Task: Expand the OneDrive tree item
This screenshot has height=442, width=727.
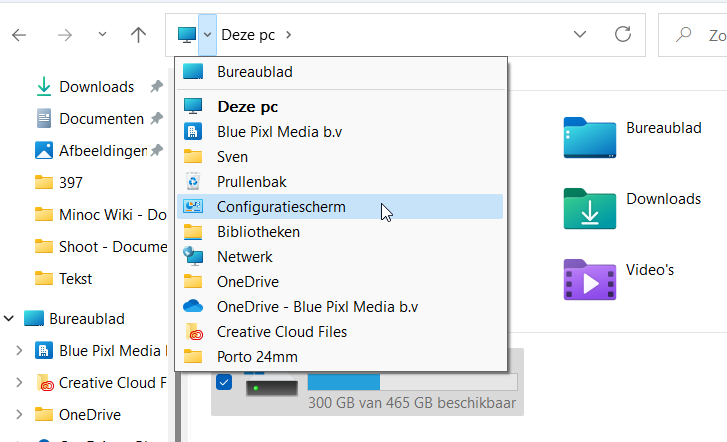Action: (19, 414)
